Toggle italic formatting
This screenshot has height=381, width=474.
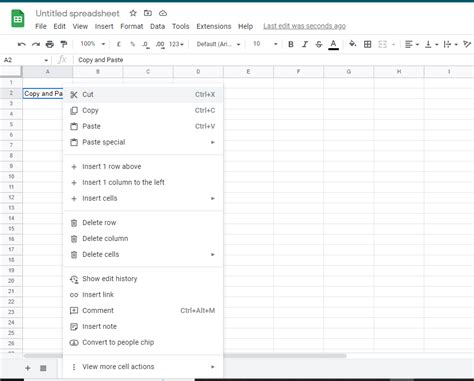coord(305,44)
